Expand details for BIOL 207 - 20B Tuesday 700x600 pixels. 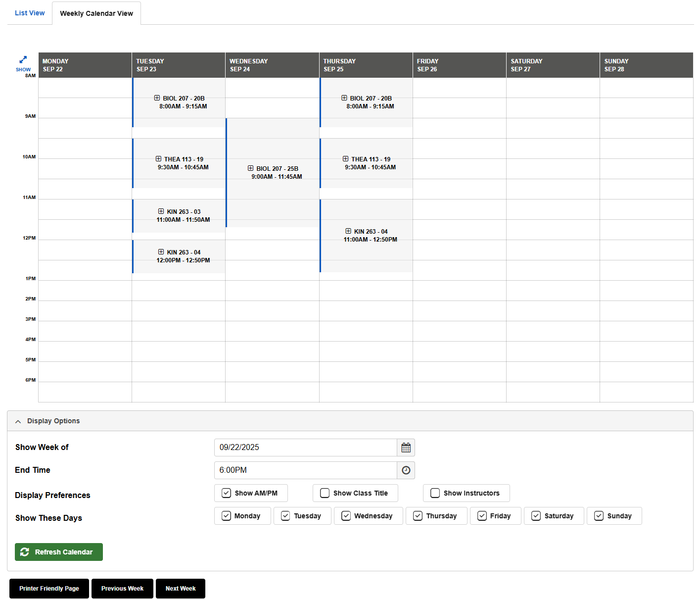click(x=157, y=98)
